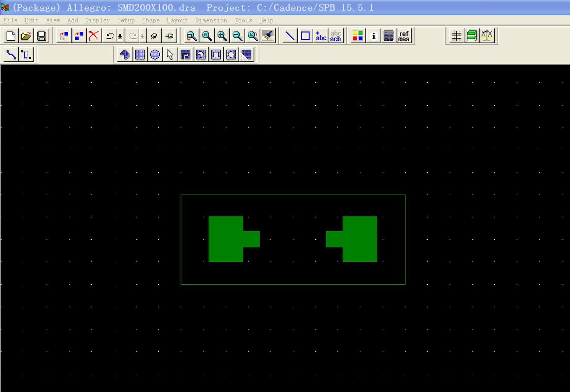Image resolution: width=570 pixels, height=392 pixels.
Task: Click the red X Delete icon
Action: click(x=94, y=36)
